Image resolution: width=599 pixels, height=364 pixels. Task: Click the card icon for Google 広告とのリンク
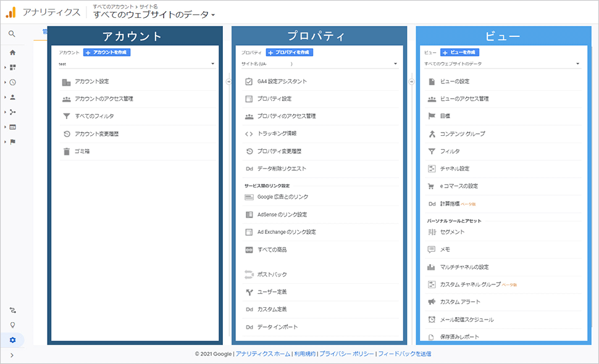click(x=249, y=197)
